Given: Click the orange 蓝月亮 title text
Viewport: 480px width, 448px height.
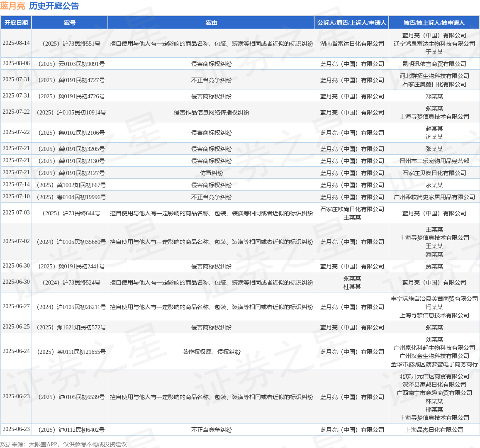Looking at the screenshot, I should click(x=12, y=6).
